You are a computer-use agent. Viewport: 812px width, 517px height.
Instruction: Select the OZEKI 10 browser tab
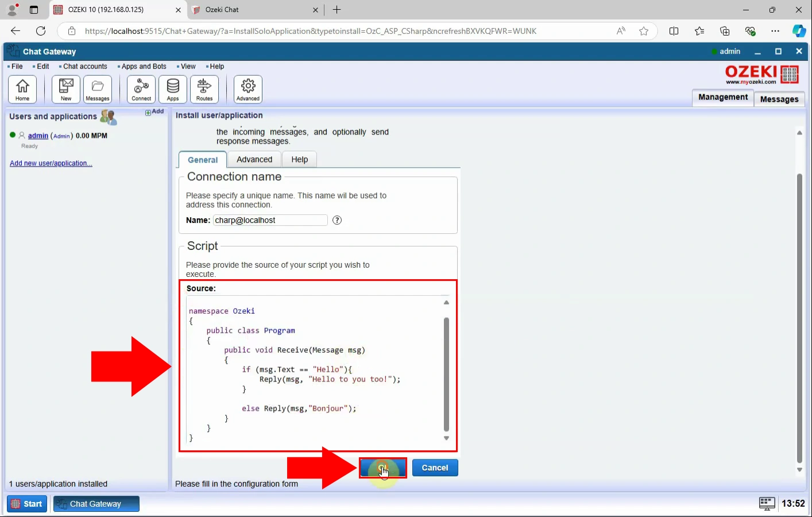117,10
